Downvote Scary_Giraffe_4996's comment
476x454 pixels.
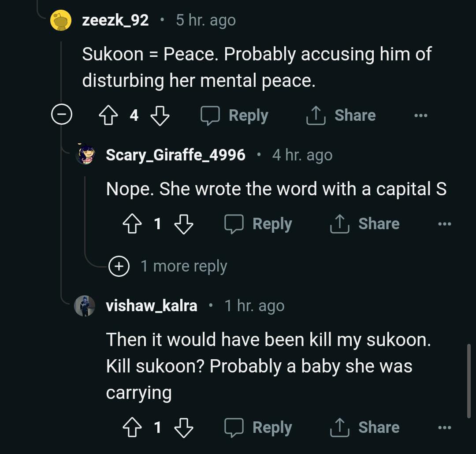pyautogui.click(x=183, y=224)
